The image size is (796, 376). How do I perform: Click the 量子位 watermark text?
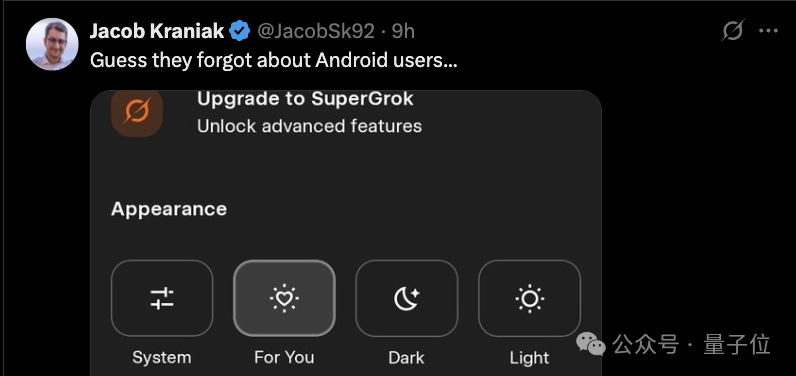click(736, 345)
